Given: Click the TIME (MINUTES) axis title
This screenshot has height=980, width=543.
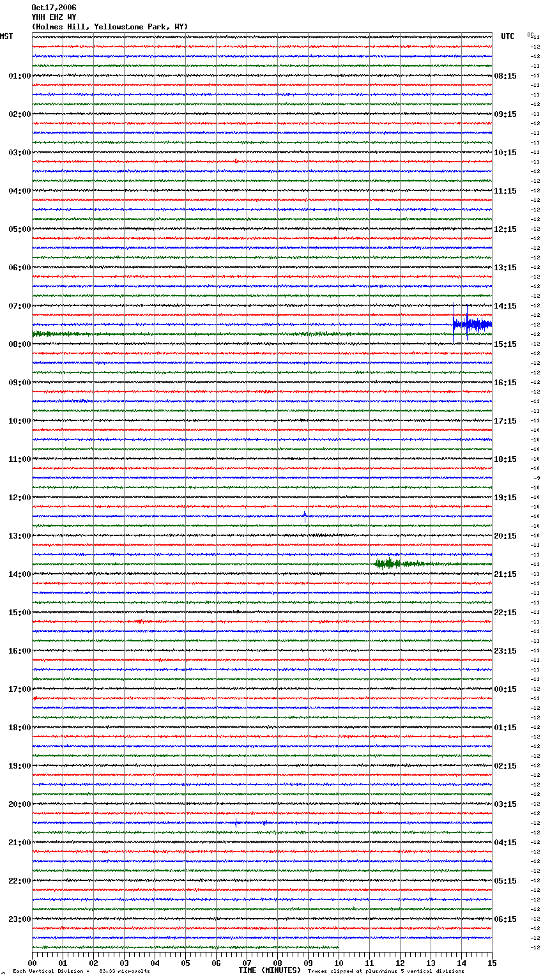Looking at the screenshot, I should tap(270, 970).
